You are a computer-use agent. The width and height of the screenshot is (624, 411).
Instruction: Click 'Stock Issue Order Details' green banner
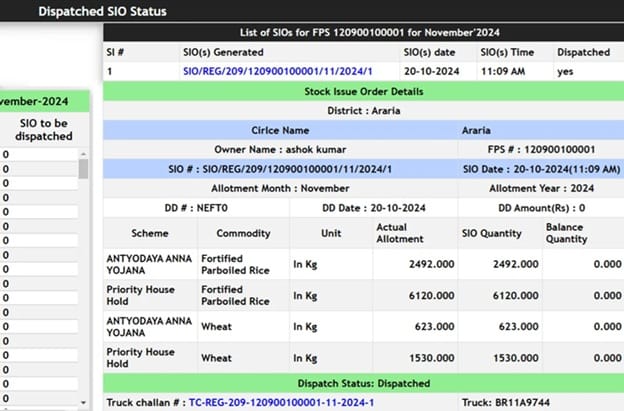364,91
